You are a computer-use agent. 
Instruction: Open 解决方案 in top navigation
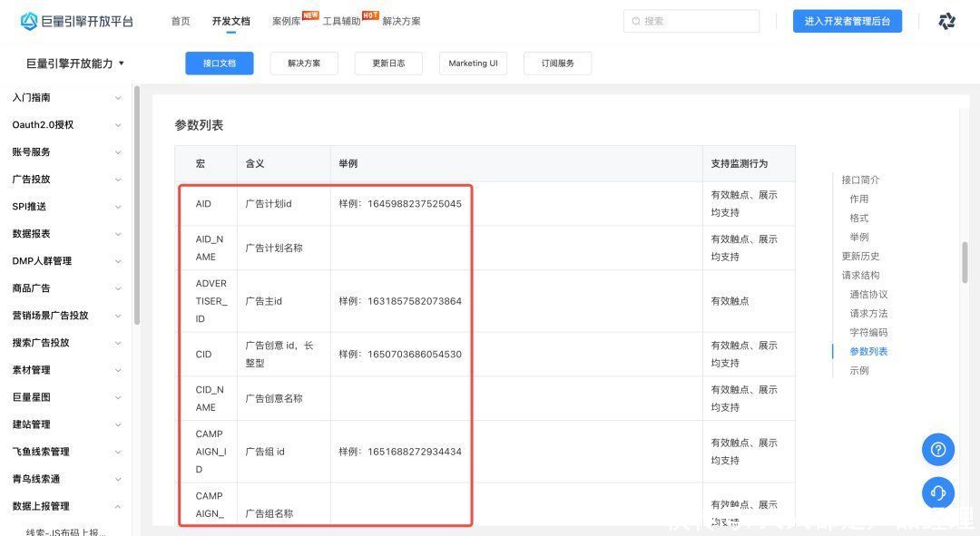401,21
